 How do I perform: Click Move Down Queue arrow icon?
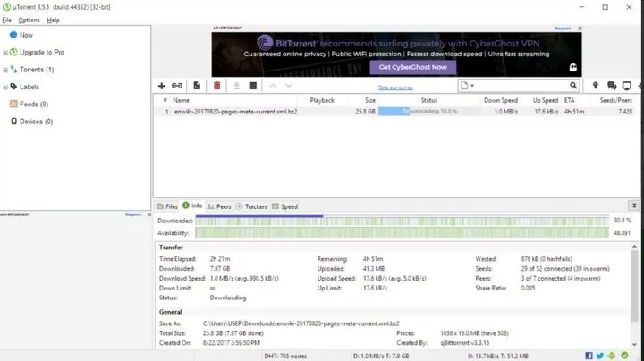click(289, 85)
